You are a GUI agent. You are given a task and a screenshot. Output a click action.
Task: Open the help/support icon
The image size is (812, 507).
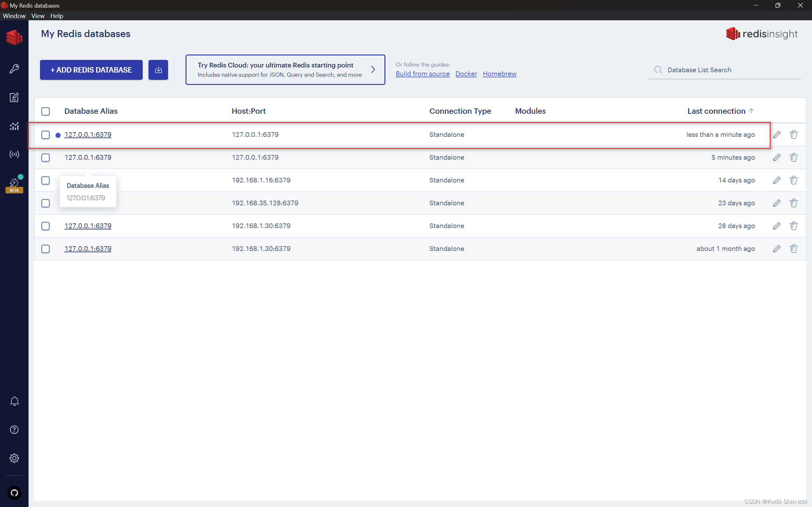14,429
